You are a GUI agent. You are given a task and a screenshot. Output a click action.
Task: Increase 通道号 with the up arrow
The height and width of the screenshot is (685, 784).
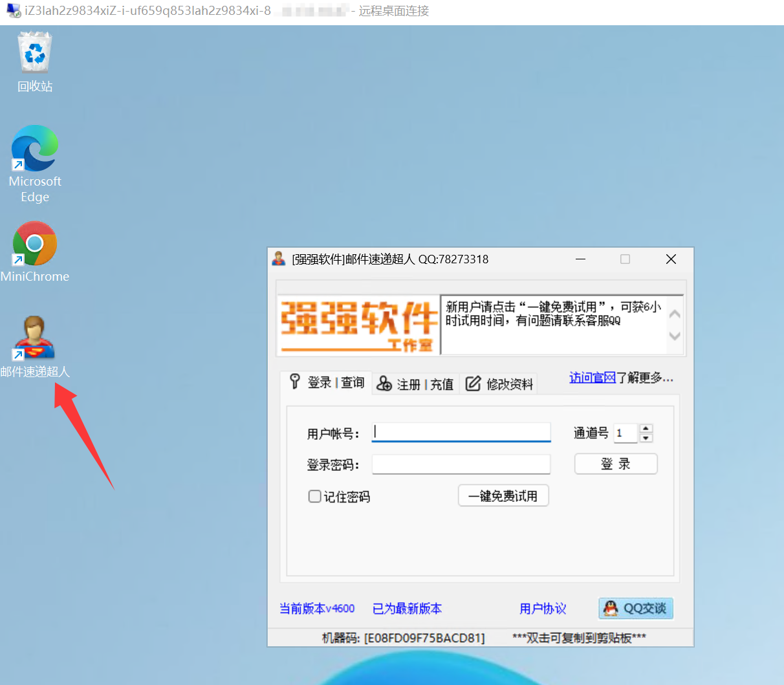coord(646,428)
